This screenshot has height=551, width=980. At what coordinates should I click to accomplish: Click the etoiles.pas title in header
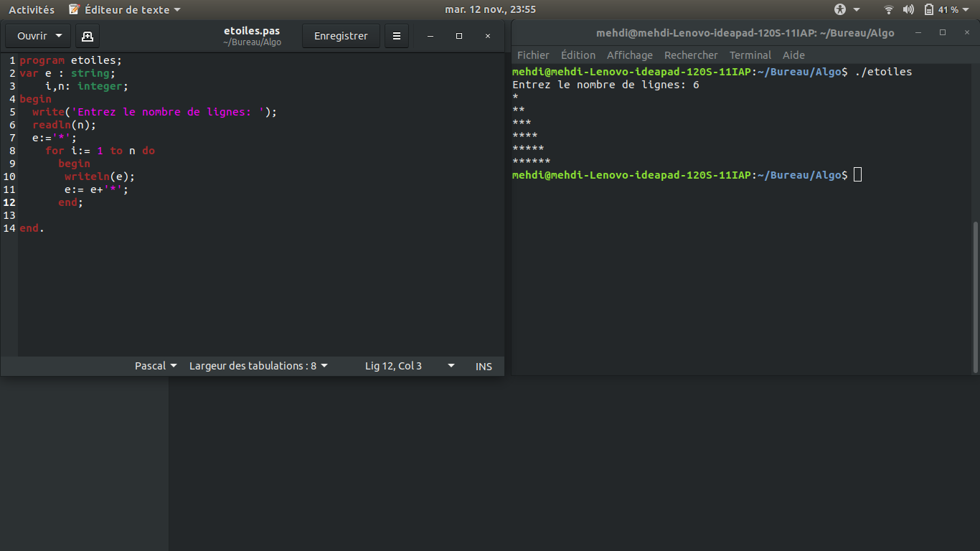[x=252, y=31]
